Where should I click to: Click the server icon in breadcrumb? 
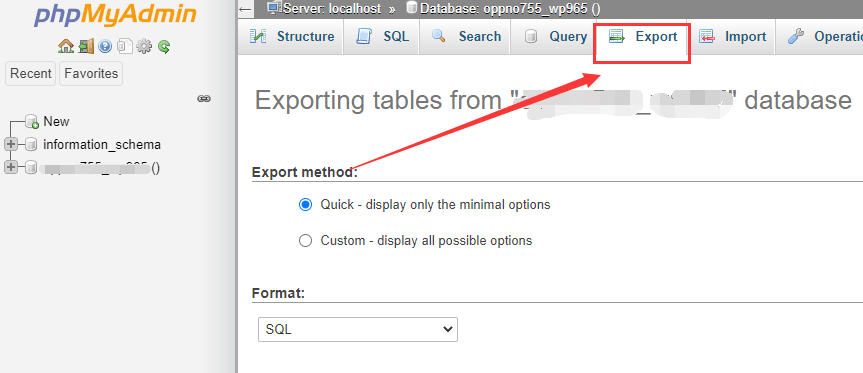274,8
